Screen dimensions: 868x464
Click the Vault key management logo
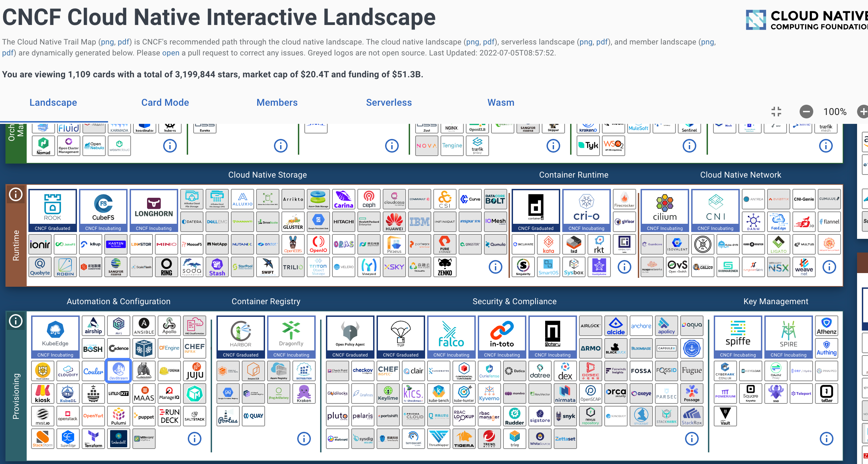725,416
